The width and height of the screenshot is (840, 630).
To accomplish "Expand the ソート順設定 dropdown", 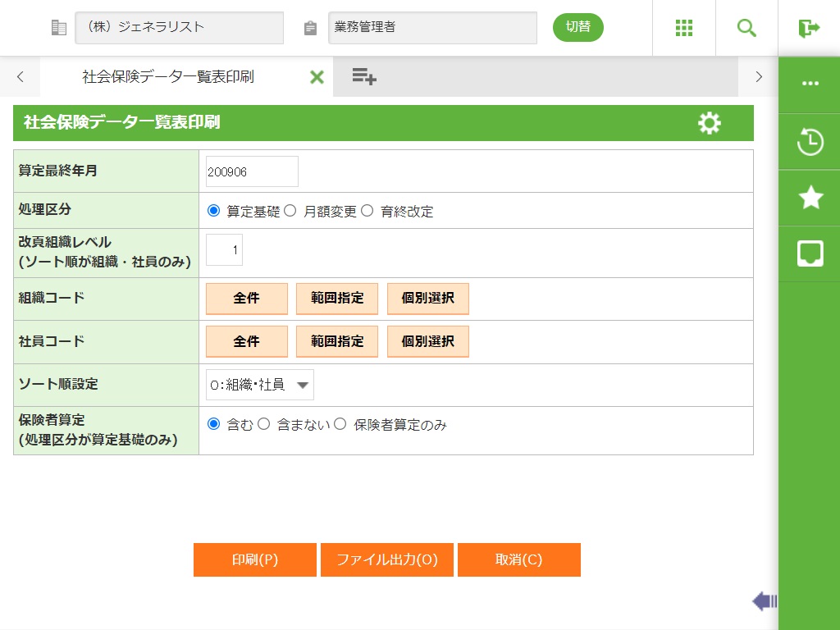I will point(259,385).
